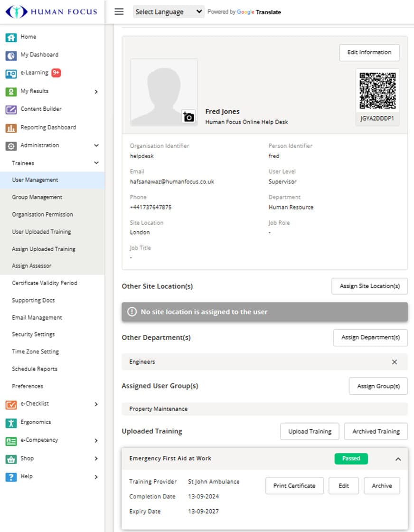Click the Edit Information button
The image size is (414, 532).
coord(369,52)
